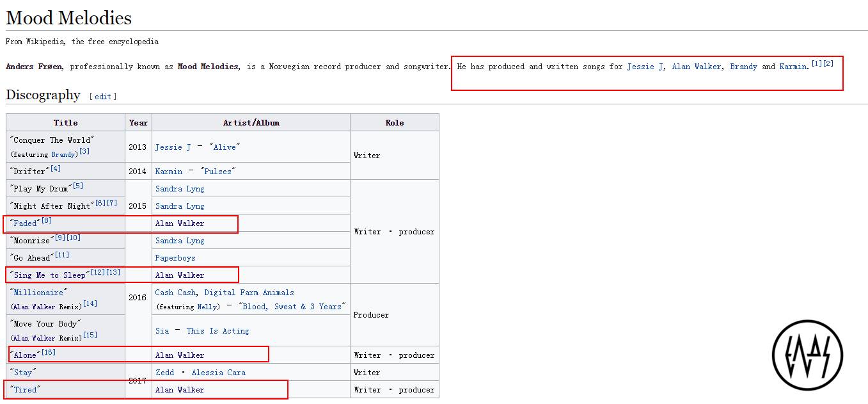Image resolution: width=868 pixels, height=404 pixels.
Task: Open the "Millionaire" song title link
Action: (38, 293)
